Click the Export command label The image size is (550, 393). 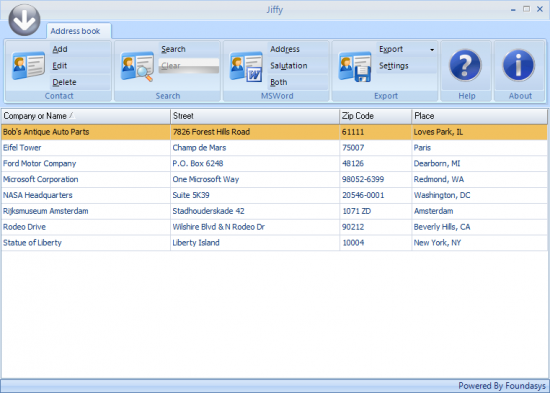(391, 49)
